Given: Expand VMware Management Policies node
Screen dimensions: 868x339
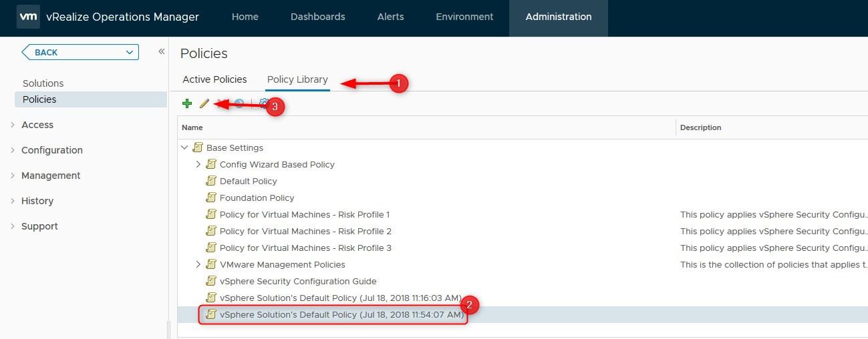Looking at the screenshot, I should [x=198, y=264].
